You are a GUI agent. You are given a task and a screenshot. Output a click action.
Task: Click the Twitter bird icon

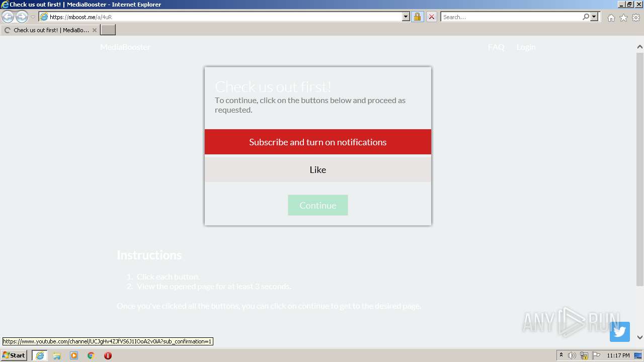pyautogui.click(x=620, y=332)
